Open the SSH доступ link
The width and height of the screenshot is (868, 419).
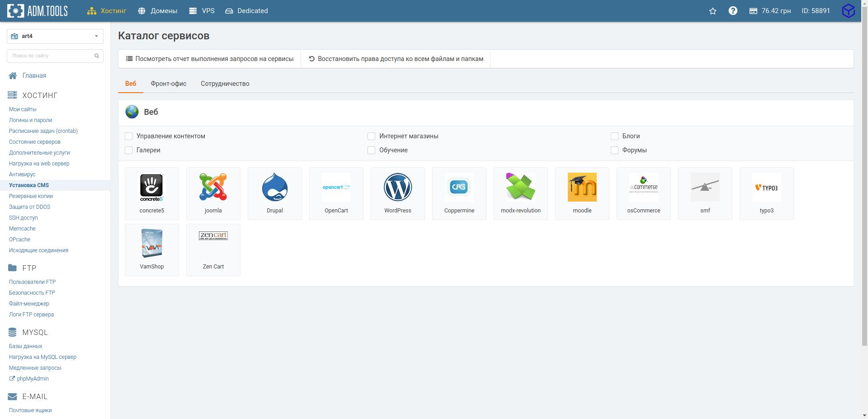(24, 218)
